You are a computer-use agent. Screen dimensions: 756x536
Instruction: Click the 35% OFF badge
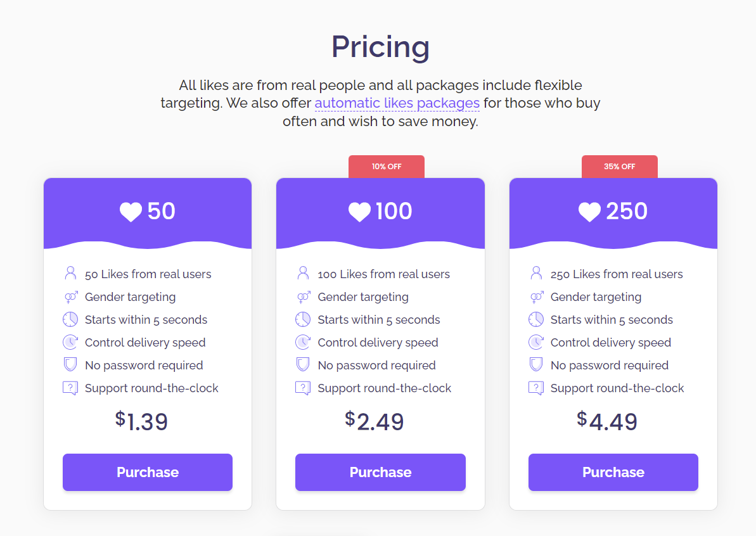pyautogui.click(x=619, y=167)
